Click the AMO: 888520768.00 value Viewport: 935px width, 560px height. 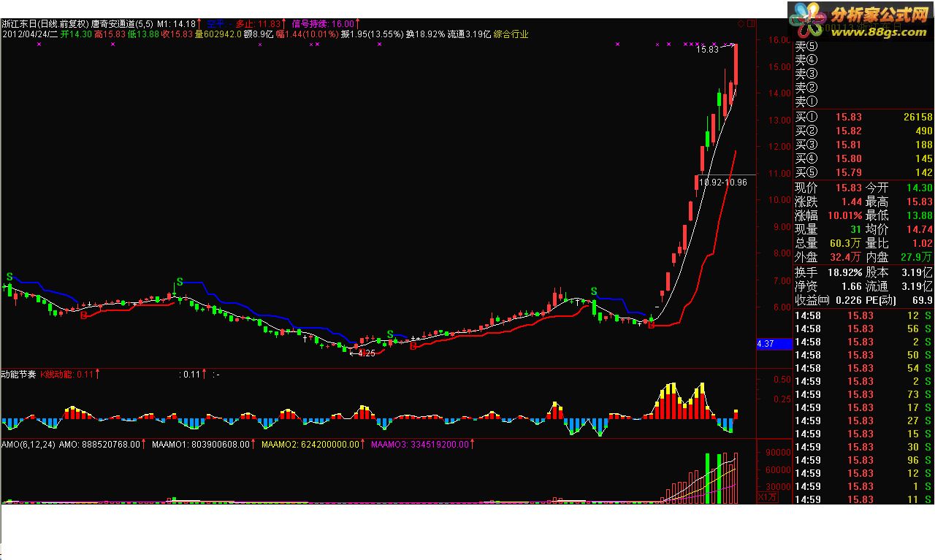99,444
